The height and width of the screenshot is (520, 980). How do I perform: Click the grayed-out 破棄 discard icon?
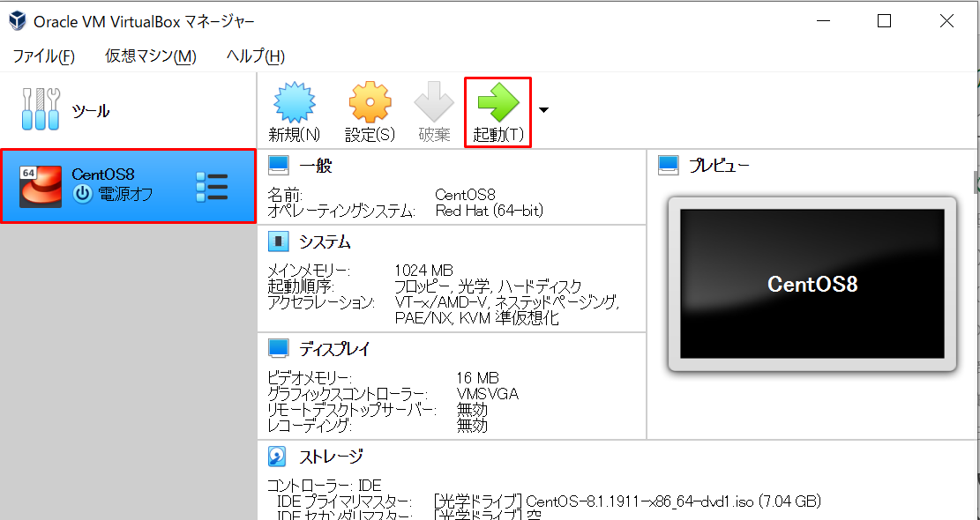433,102
